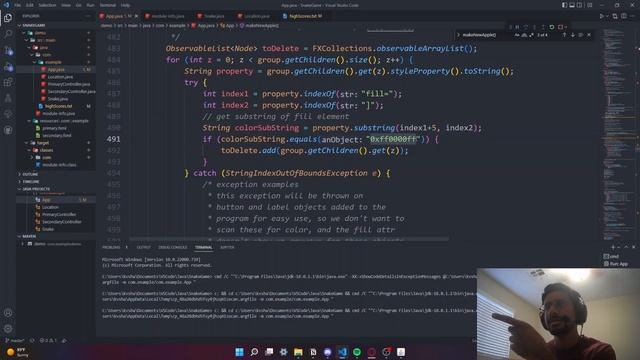Open the Manage gear icon in activity bar
Image resolution: width=640 pixels, height=360 pixels.
[8, 329]
